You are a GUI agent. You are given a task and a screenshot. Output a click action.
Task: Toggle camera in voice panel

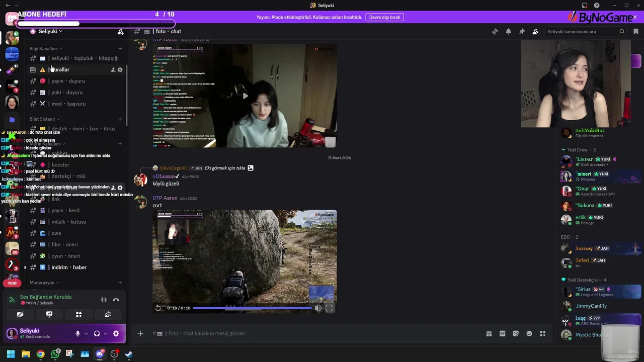click(x=20, y=314)
